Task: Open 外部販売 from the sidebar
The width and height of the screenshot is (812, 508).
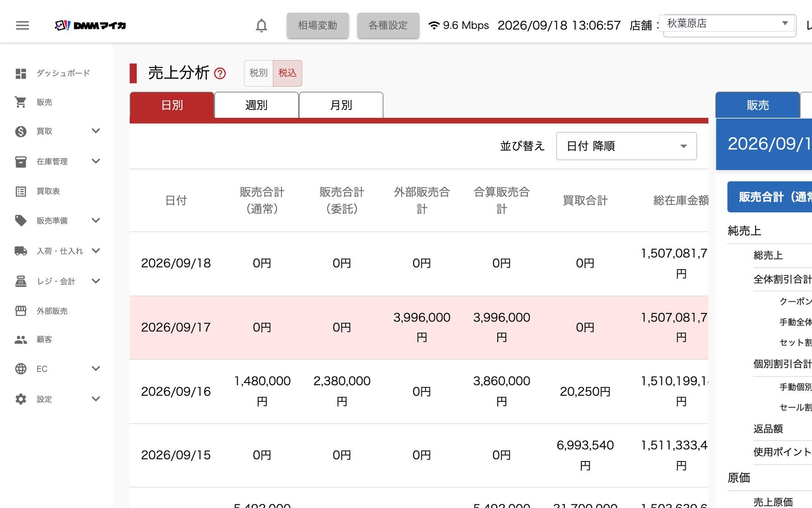Action: tap(56, 311)
